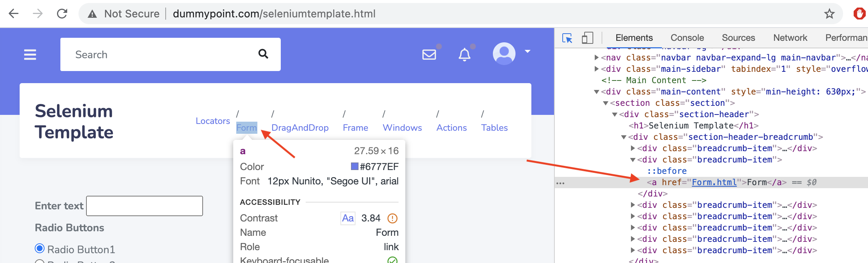Activate DevTools inspect element picker
Image resolution: width=868 pixels, height=263 pixels.
[x=567, y=38]
